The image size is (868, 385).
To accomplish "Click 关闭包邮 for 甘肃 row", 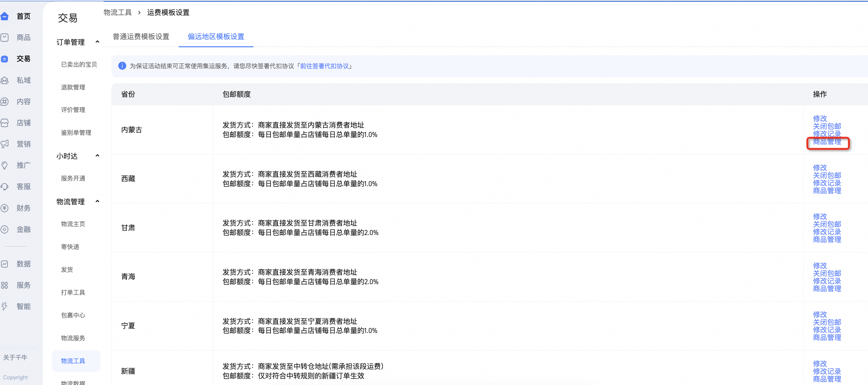I will click(x=827, y=225).
